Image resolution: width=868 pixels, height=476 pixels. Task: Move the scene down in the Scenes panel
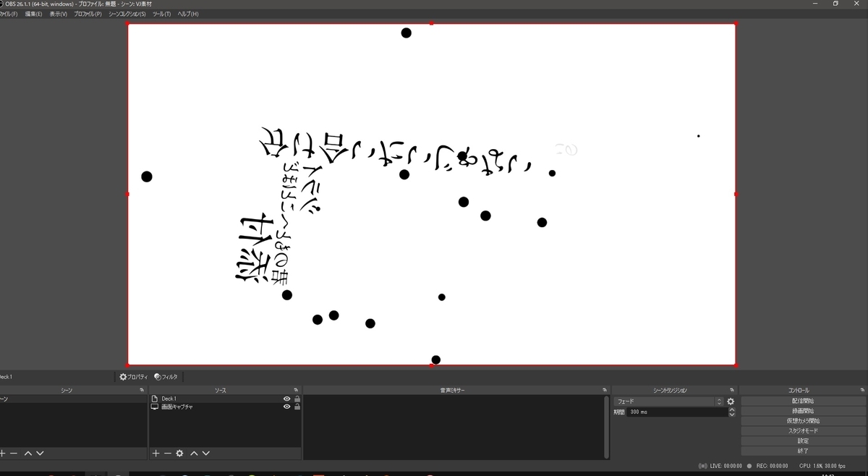[40, 454]
